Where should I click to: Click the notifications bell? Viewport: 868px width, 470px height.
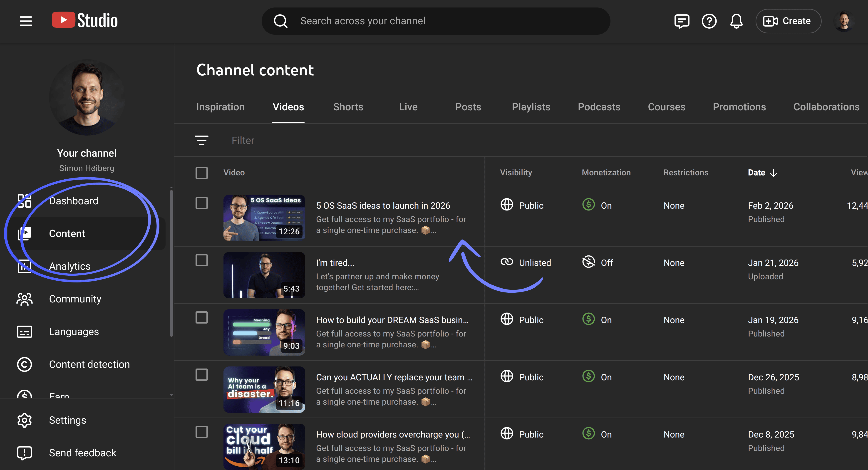point(736,21)
